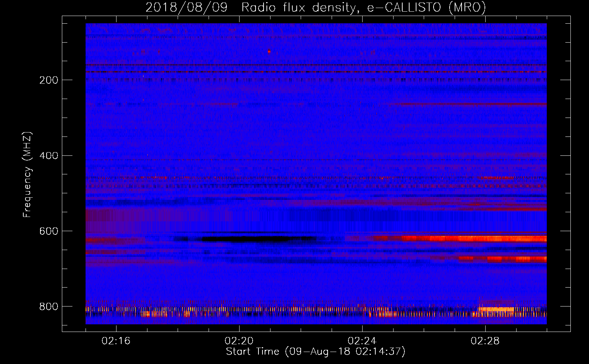The height and width of the screenshot is (364, 589).
Task: Click the 'Frequency (MHZ)' axis label
Action: (x=27, y=175)
